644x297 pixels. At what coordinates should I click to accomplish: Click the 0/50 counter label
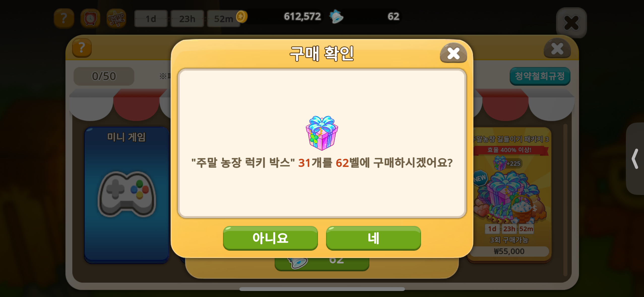tap(104, 76)
